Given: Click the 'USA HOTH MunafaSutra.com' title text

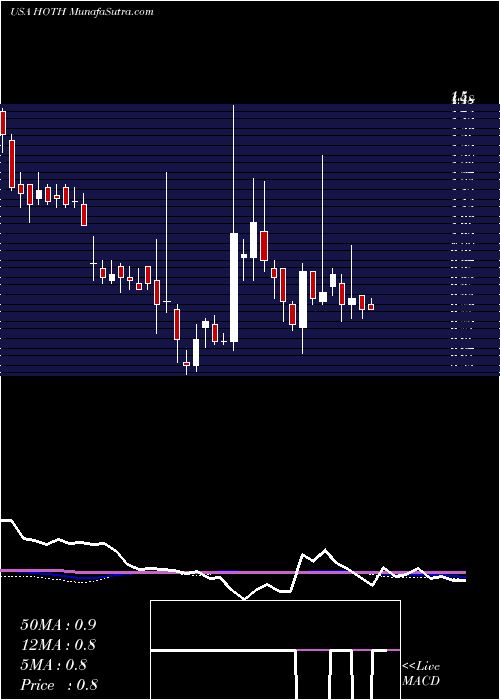Looking at the screenshot, I should point(82,12).
